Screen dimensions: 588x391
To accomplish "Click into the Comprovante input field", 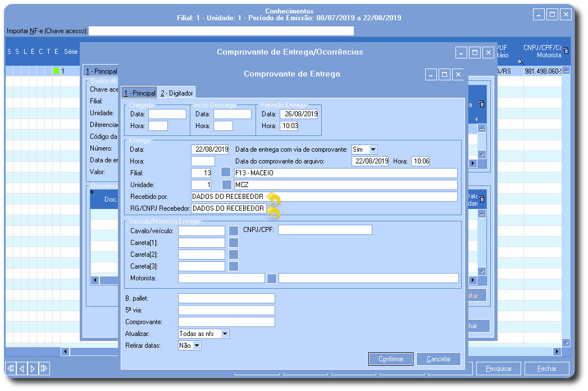I will pyautogui.click(x=226, y=322).
